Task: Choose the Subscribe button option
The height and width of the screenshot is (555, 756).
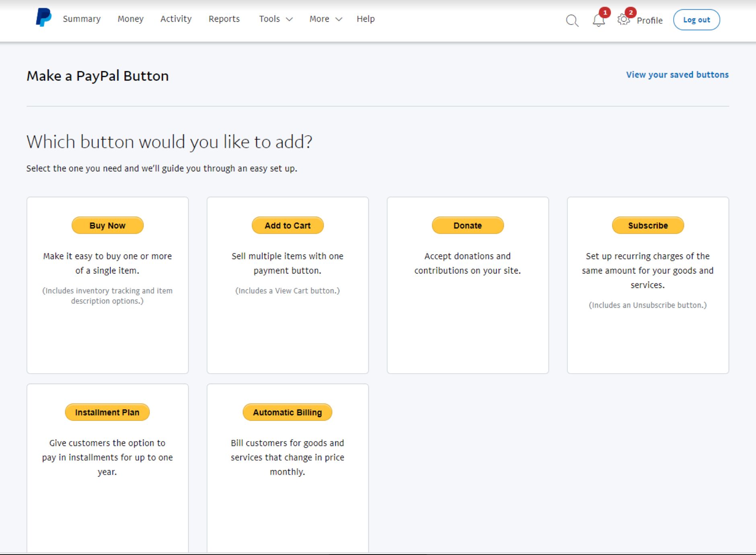Action: 648,226
